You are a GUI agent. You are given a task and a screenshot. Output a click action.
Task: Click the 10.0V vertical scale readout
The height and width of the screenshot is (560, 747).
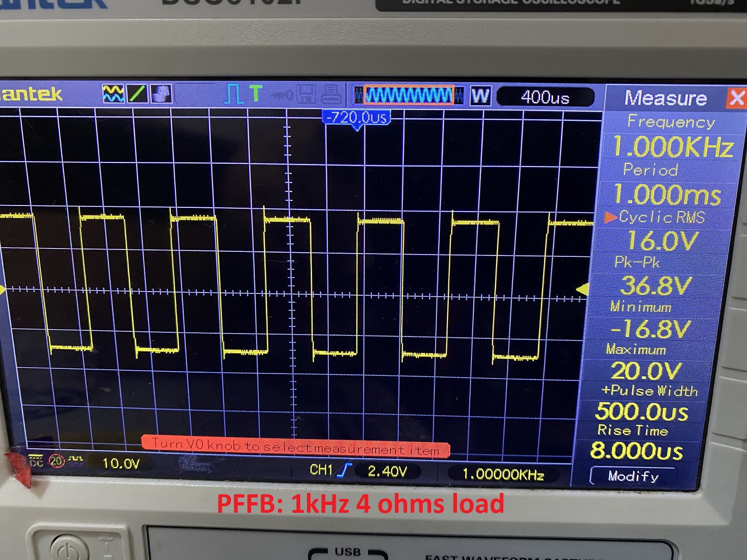tap(121, 463)
